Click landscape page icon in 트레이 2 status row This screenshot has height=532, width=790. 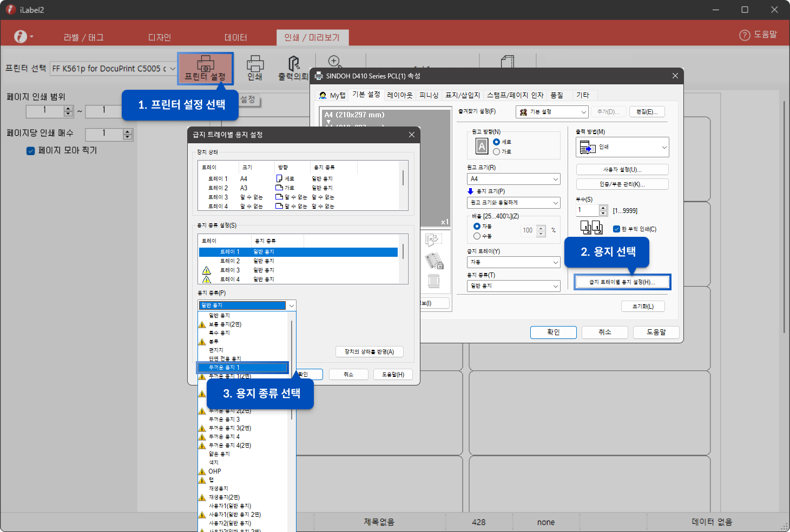[279, 188]
